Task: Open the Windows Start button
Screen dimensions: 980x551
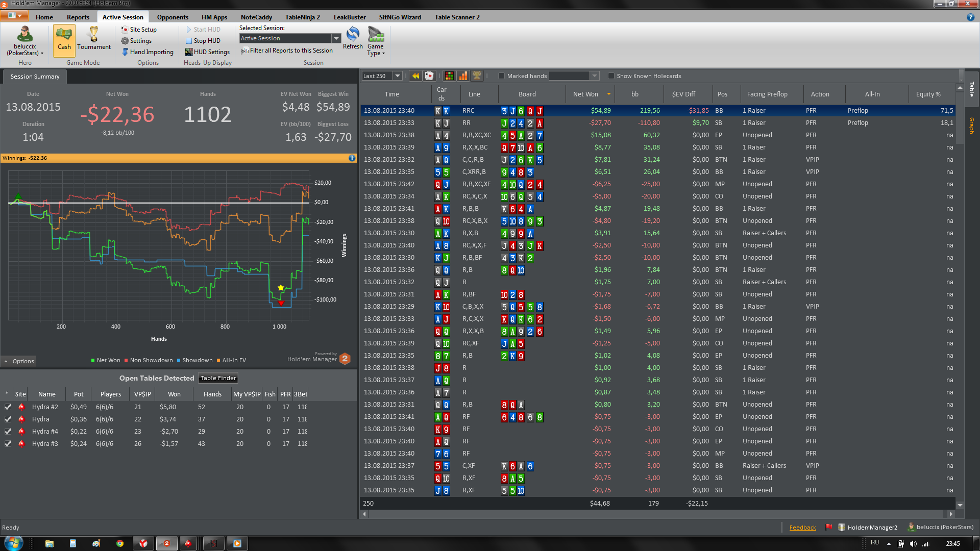Action: point(14,543)
